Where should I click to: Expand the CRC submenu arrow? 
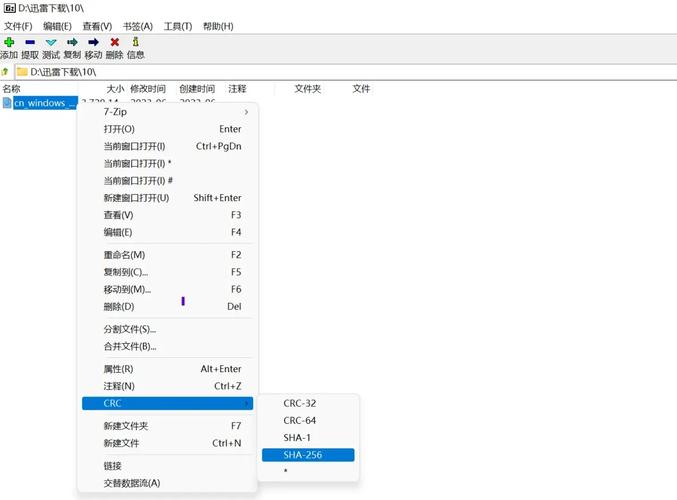point(247,403)
